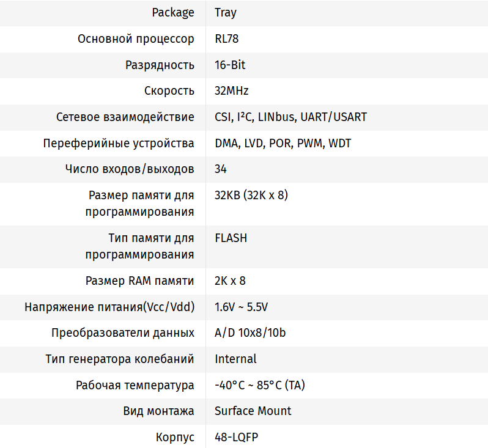The height and width of the screenshot is (448, 488).
Task: Click the 'Package' label cell
Action: coord(172,13)
